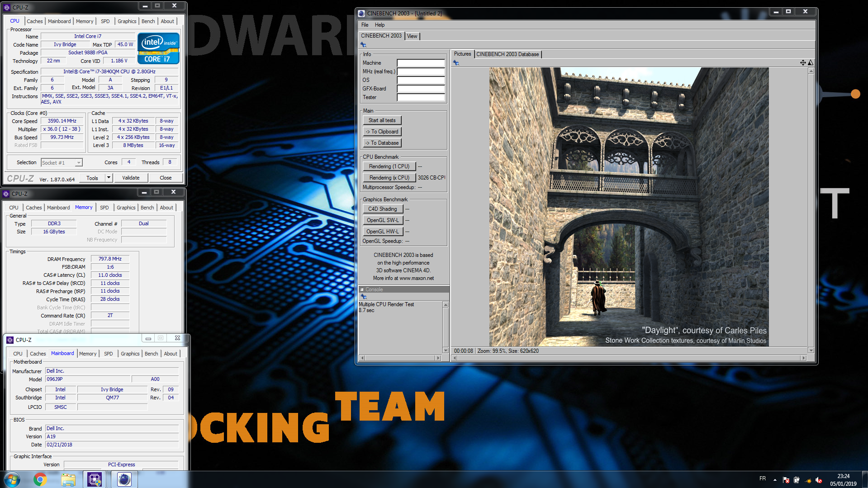Click the taskbar clock showing 23:24

click(843, 480)
